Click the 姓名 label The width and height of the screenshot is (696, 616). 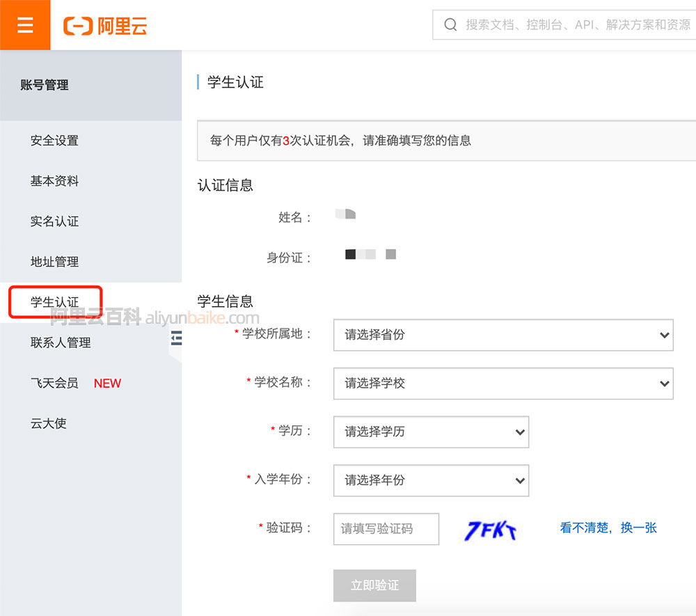[x=294, y=217]
